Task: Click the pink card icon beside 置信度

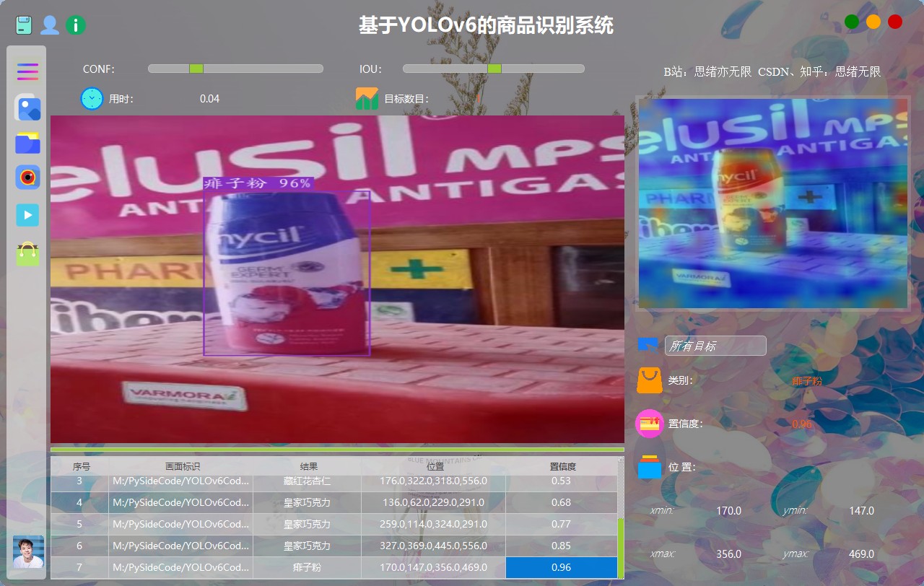Action: tap(649, 424)
